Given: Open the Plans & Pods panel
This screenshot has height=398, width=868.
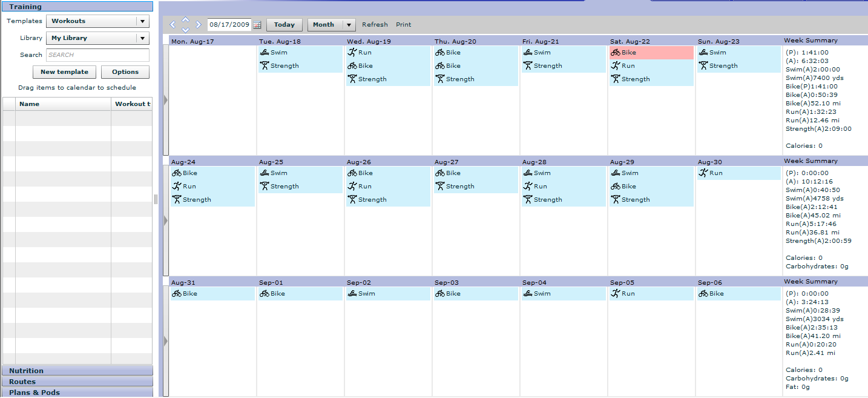Looking at the screenshot, I should click(x=77, y=393).
